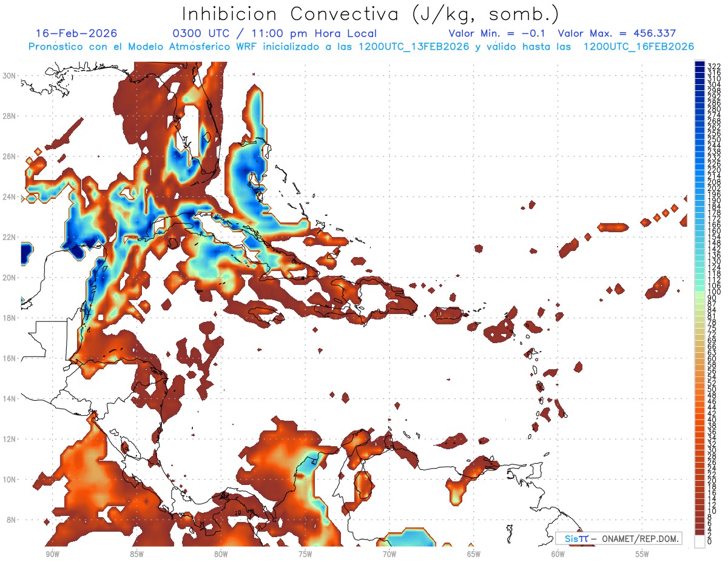728x562 pixels.
Task: Click the "75W" longitude label
Action: tap(305, 554)
